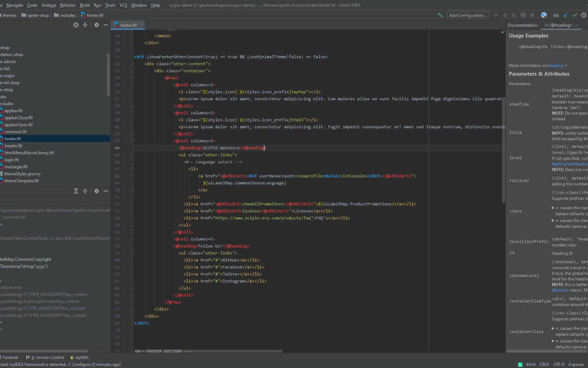Screen dimensions: 588x368
Task: Hide the Structure panel with minus icon
Action: click(x=106, y=191)
